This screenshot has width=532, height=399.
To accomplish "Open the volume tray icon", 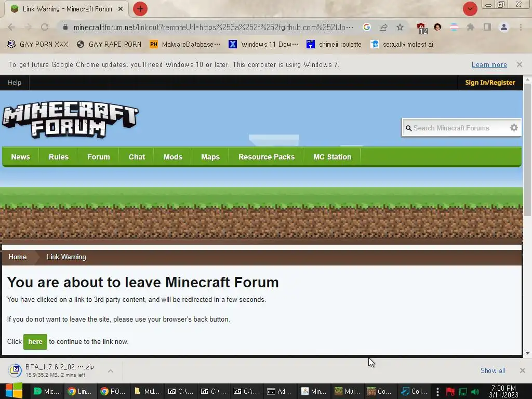I will (x=475, y=392).
